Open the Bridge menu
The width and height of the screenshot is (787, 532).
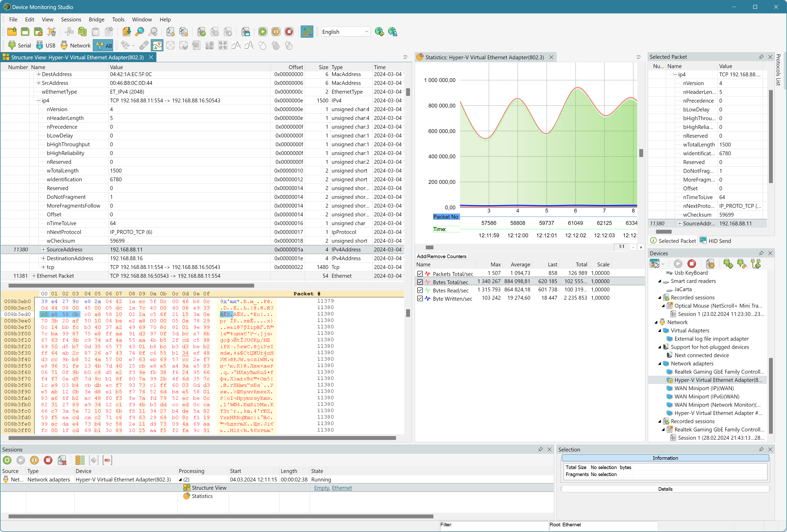96,19
